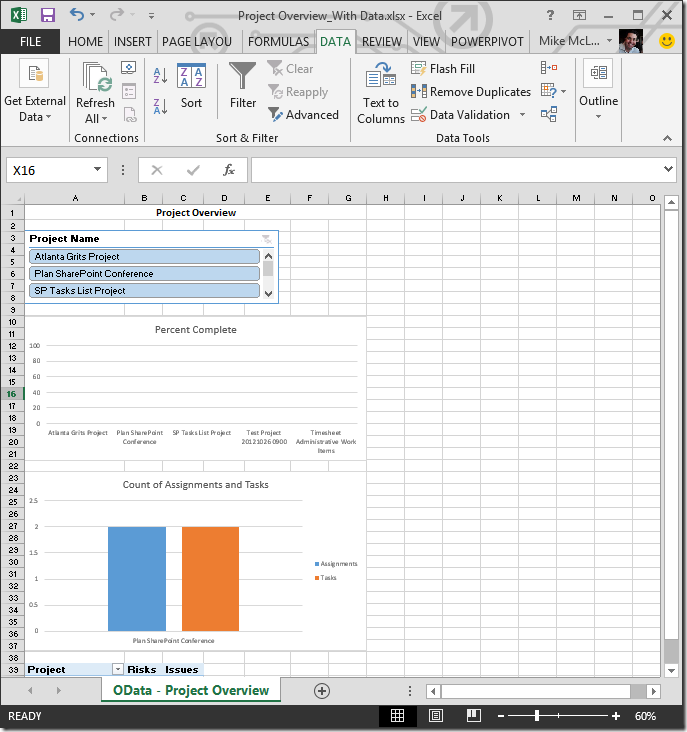687x732 pixels.
Task: Click the Insert Function fx icon
Action: pos(229,170)
